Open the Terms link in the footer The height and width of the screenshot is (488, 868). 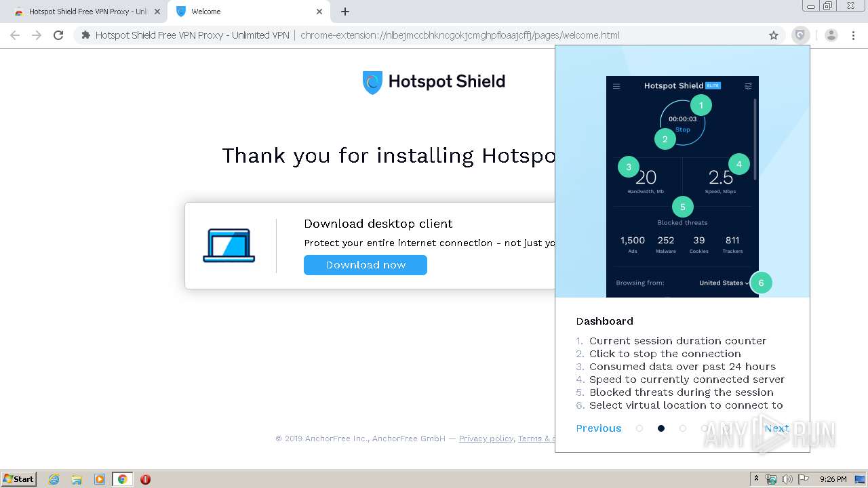coord(536,439)
